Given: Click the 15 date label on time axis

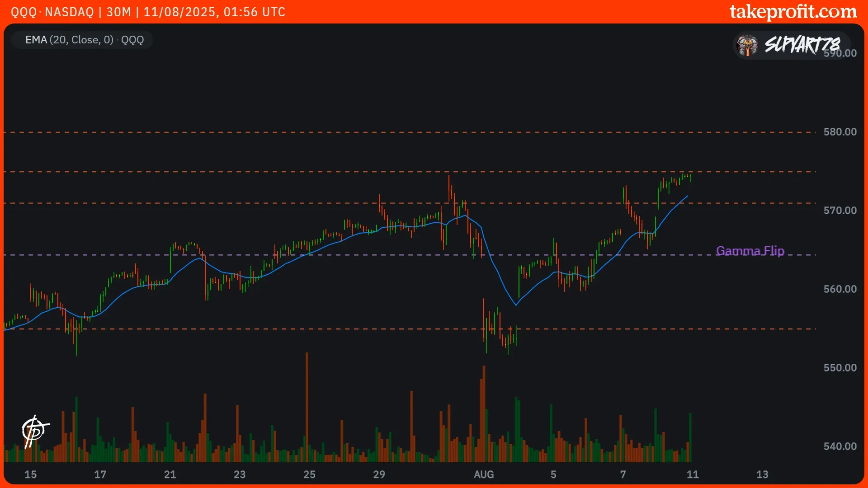Looking at the screenshot, I should point(30,474).
